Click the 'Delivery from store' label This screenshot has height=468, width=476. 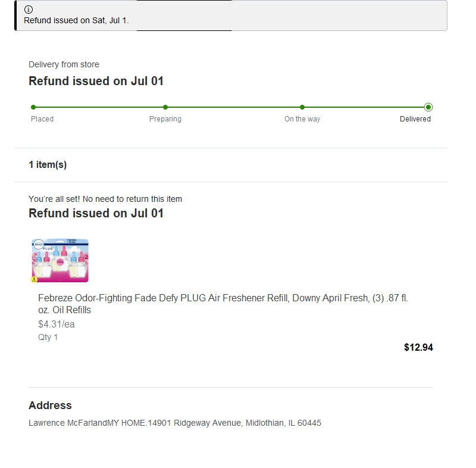(64, 64)
